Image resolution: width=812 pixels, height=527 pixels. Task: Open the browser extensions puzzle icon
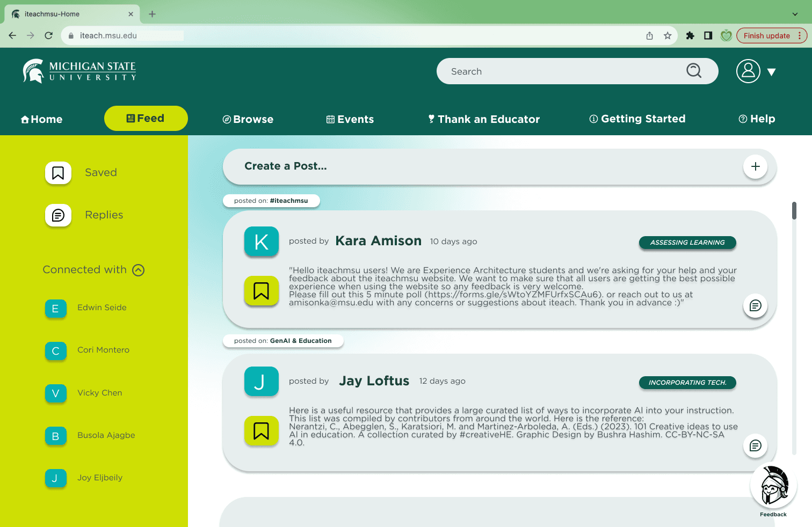pos(690,35)
